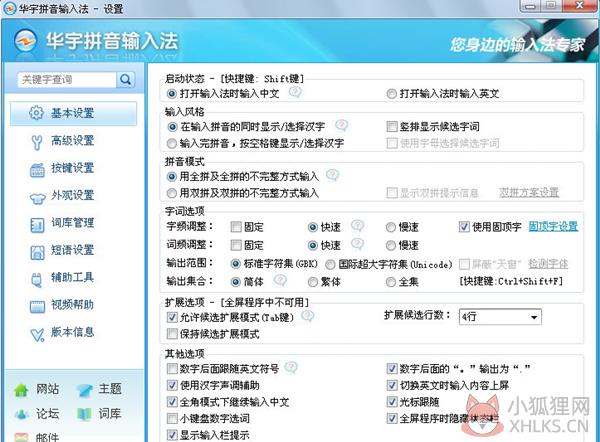Viewport: 600px width, 442px height.
Task: Go to 高级设置 section
Action: pyautogui.click(x=73, y=140)
